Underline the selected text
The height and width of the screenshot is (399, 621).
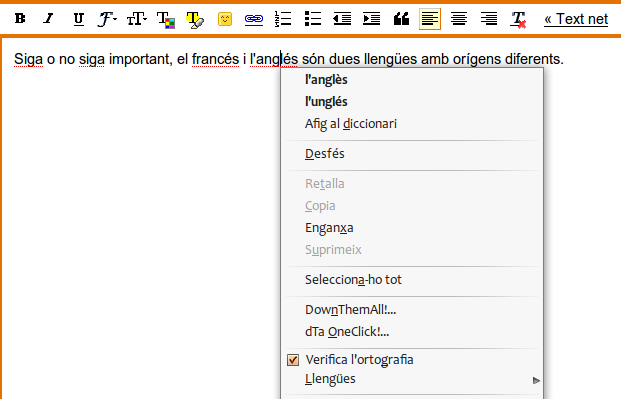point(78,19)
